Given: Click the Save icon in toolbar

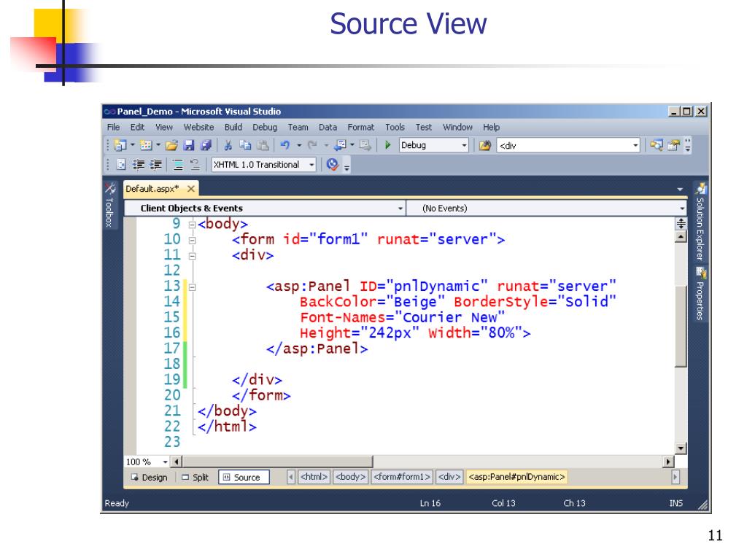Looking at the screenshot, I should coord(189,145).
